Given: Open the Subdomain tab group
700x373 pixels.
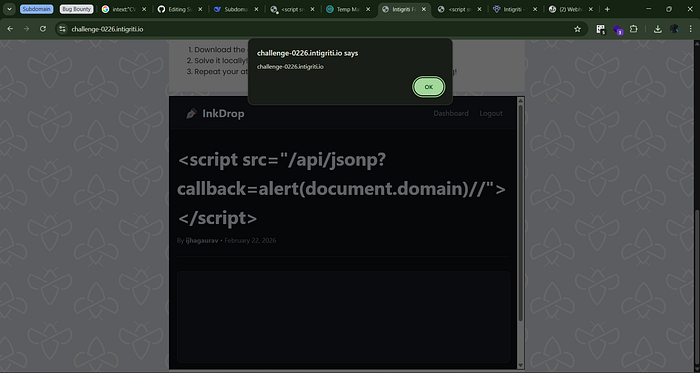Looking at the screenshot, I should coord(37,9).
